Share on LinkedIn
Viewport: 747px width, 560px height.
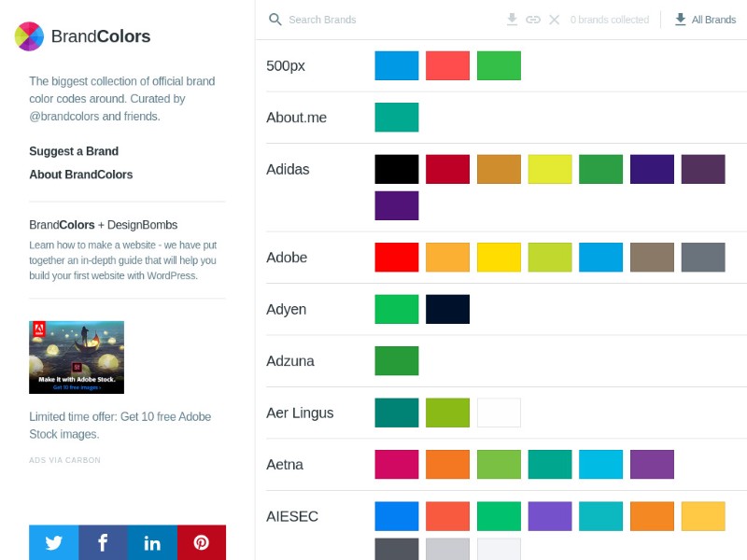pos(152,542)
